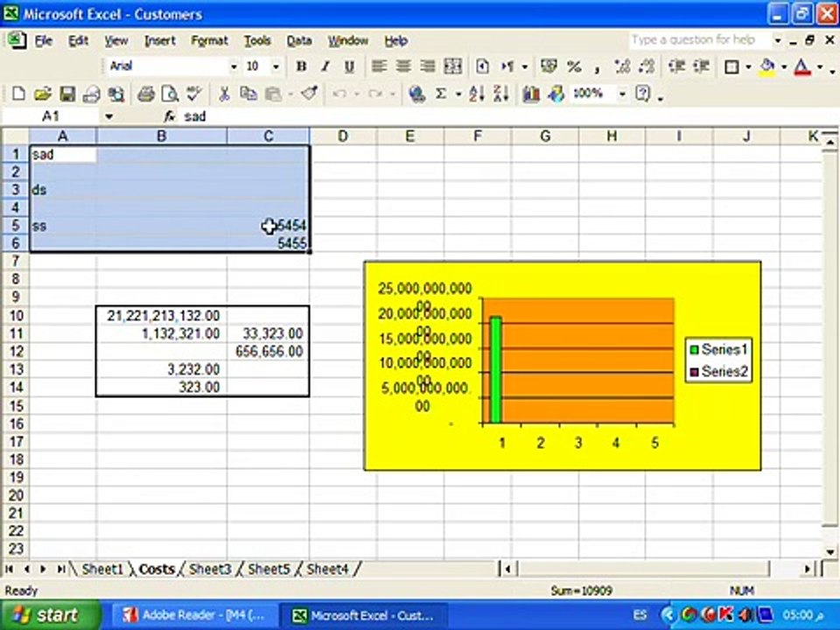Apply Percent style button
840x630 pixels.
coord(574,66)
